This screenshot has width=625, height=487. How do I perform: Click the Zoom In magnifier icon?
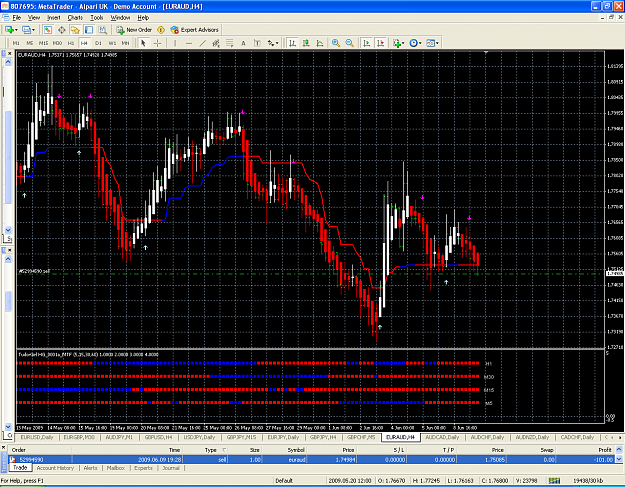click(x=336, y=43)
